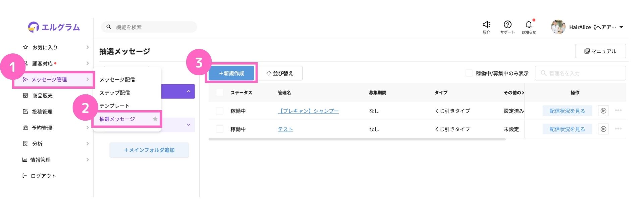644x215 pixels.
Task: Click the play icon in シャンプー row
Action: coord(603,111)
